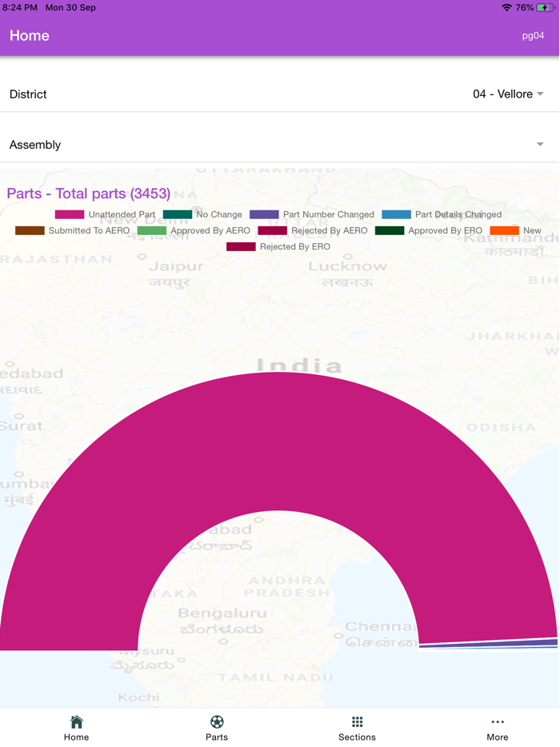Open Sections grid icon
Image resolution: width=560 pixels, height=747 pixels.
(x=357, y=722)
